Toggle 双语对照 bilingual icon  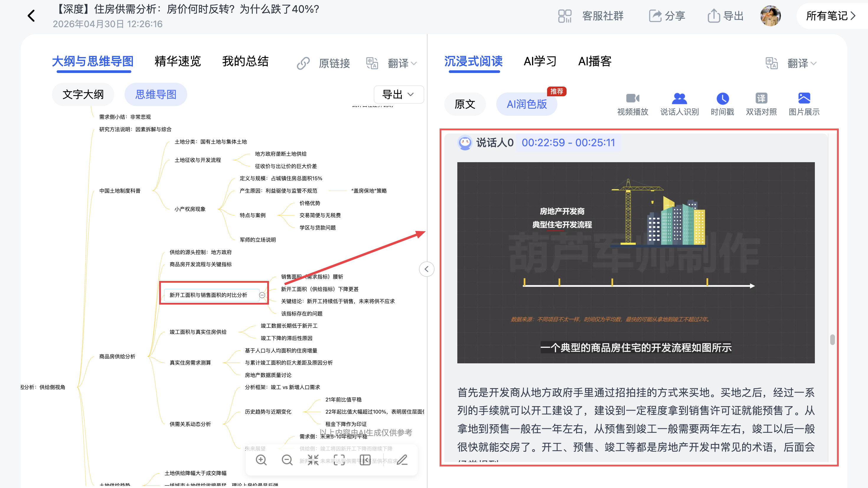(x=761, y=98)
